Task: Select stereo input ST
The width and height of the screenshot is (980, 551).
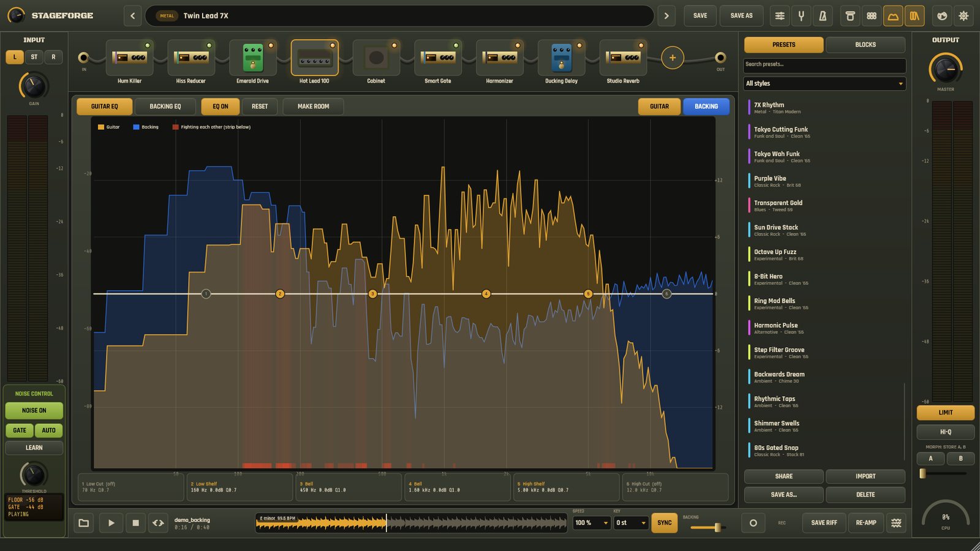Action: 34,57
